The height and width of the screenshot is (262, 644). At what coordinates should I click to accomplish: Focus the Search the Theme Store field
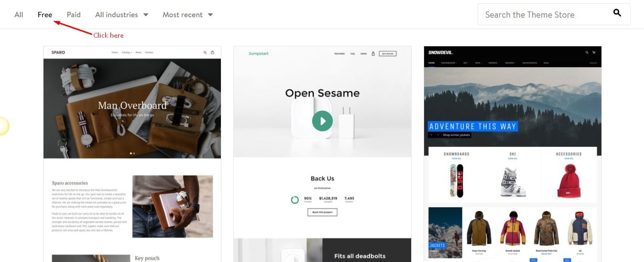tap(554, 14)
